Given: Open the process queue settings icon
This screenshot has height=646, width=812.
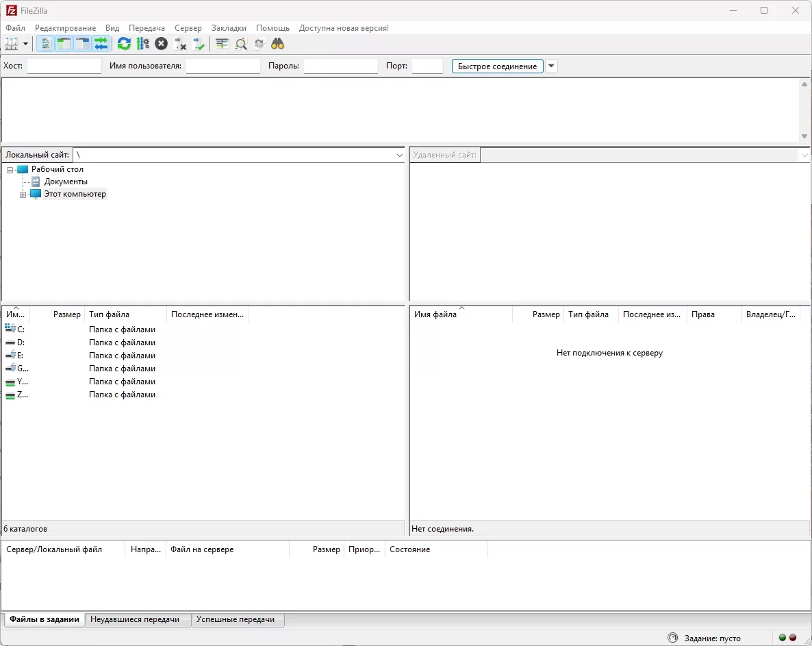Looking at the screenshot, I should tap(142, 44).
